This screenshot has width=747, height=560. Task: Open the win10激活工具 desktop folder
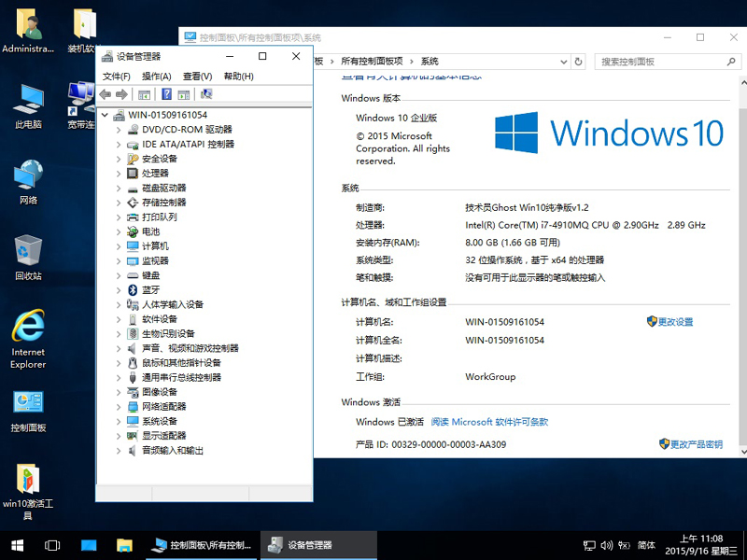[x=29, y=492]
